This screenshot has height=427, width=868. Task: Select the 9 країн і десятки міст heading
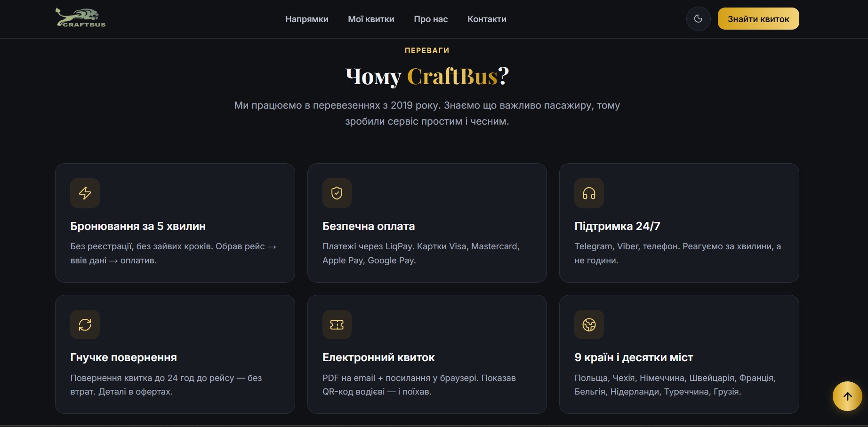[634, 357]
